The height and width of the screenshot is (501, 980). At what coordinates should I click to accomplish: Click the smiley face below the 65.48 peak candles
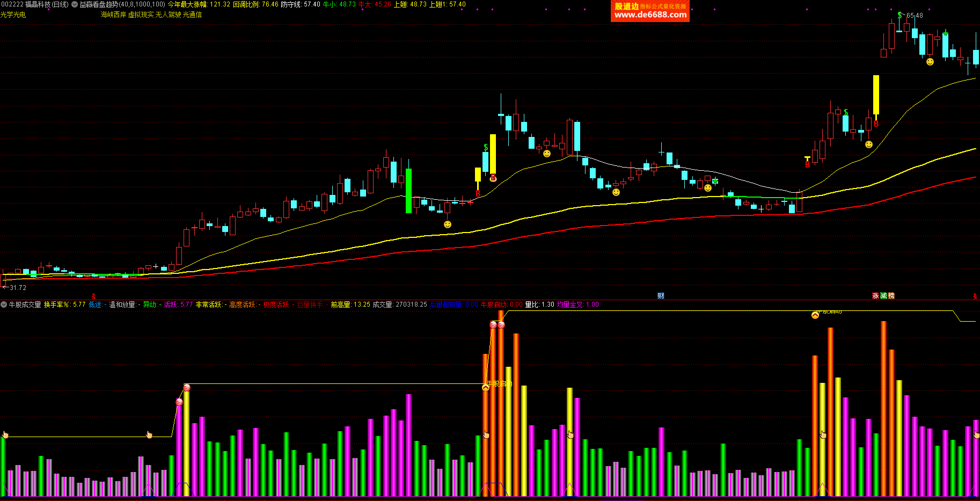tap(930, 62)
